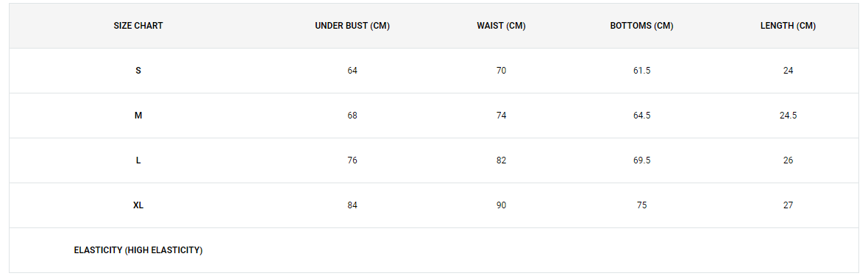The height and width of the screenshot is (276, 868).
Task: Select the L size row label
Action: pos(138,160)
